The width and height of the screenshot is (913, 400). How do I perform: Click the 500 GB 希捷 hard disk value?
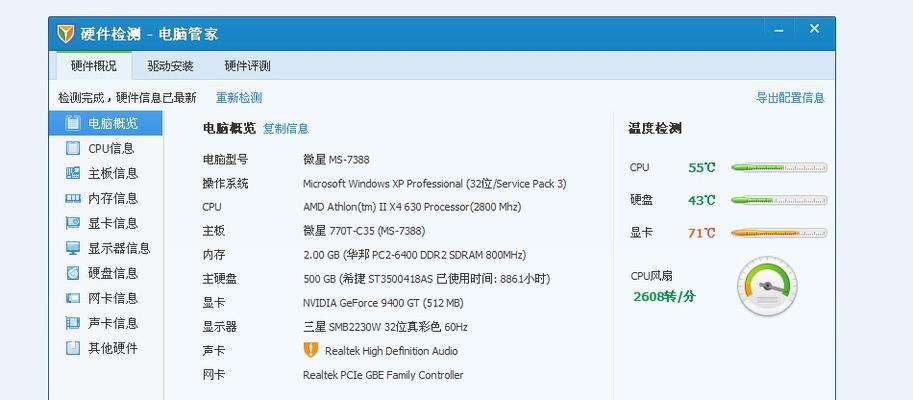click(427, 279)
